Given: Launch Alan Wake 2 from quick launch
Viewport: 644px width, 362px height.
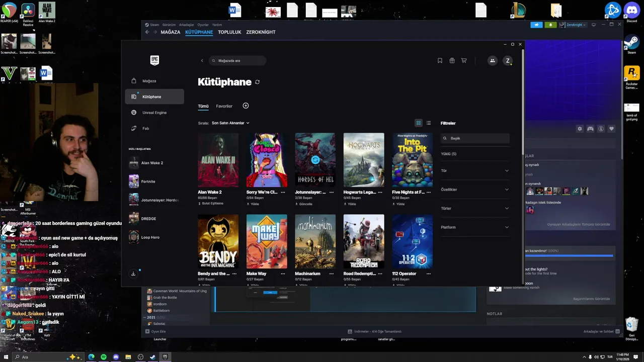Looking at the screenshot, I should click(x=154, y=163).
